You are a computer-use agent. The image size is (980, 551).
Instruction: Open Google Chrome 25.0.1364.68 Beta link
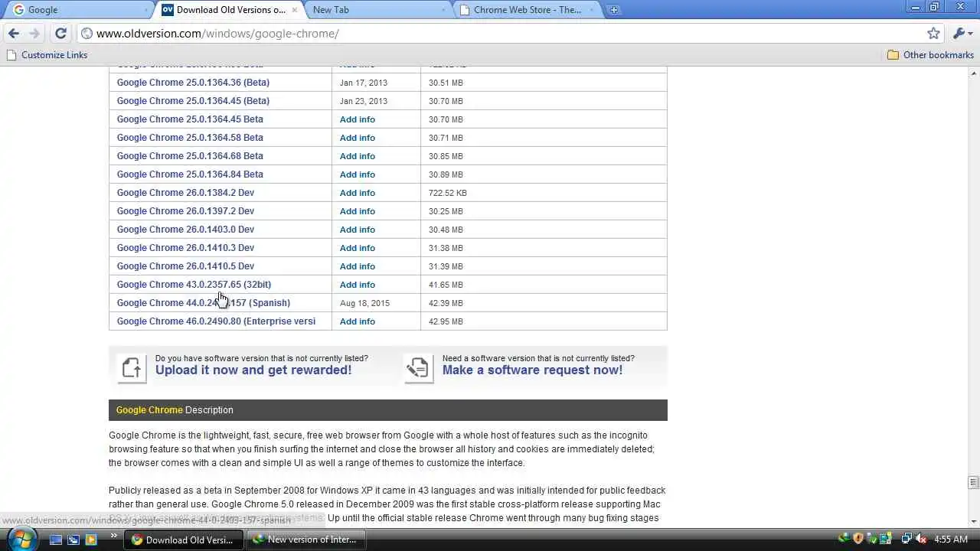click(x=190, y=156)
